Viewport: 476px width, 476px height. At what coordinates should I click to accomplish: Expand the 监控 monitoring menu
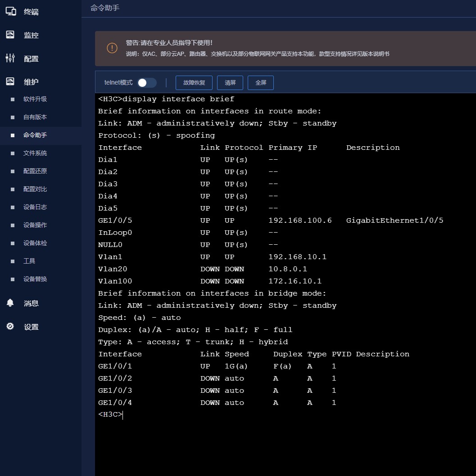(x=31, y=36)
